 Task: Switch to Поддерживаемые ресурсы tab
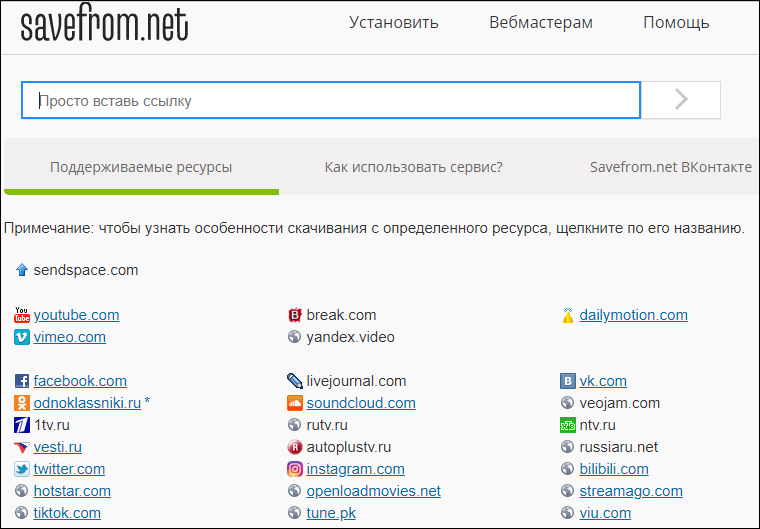[x=141, y=167]
